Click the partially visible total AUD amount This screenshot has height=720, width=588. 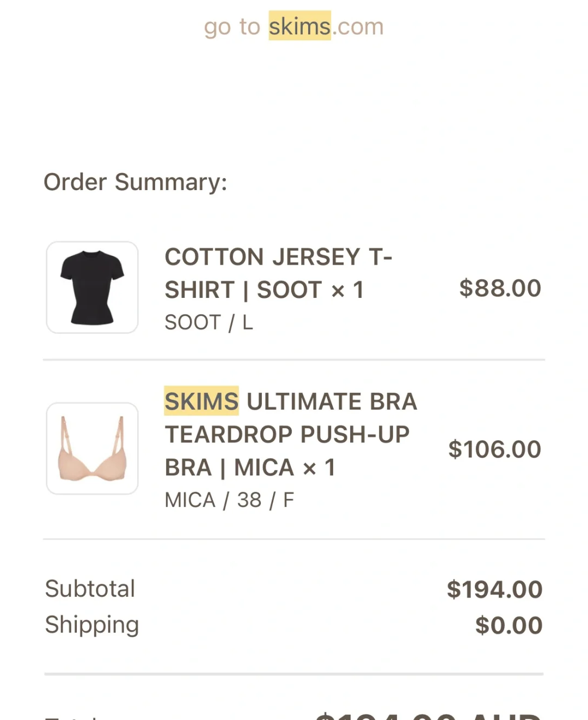pos(428,715)
